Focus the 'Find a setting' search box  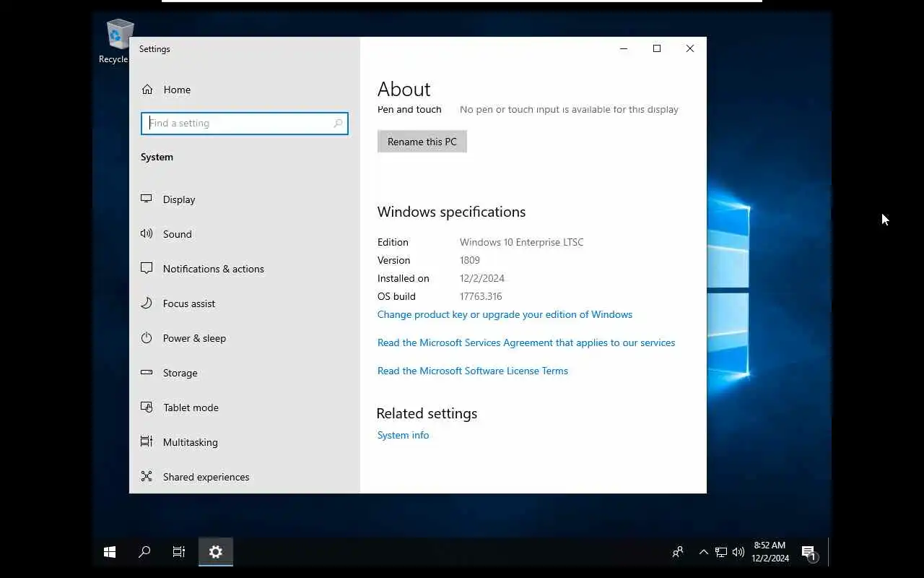tap(245, 124)
